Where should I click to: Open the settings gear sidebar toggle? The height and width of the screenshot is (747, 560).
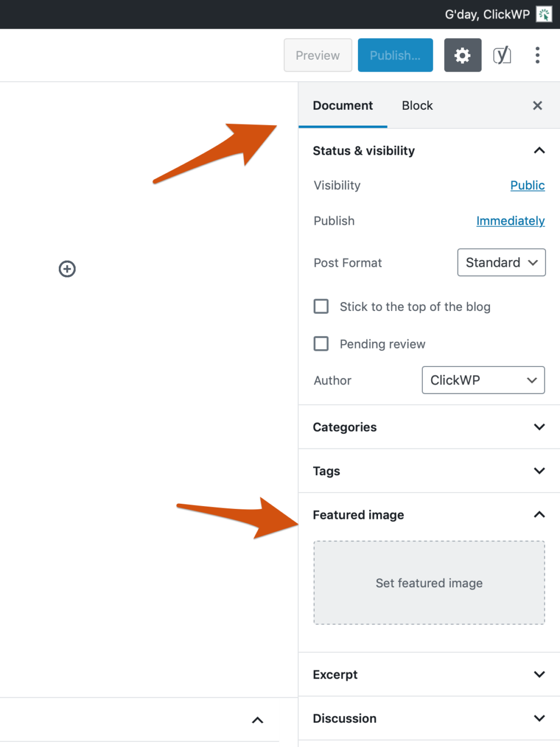click(x=463, y=55)
